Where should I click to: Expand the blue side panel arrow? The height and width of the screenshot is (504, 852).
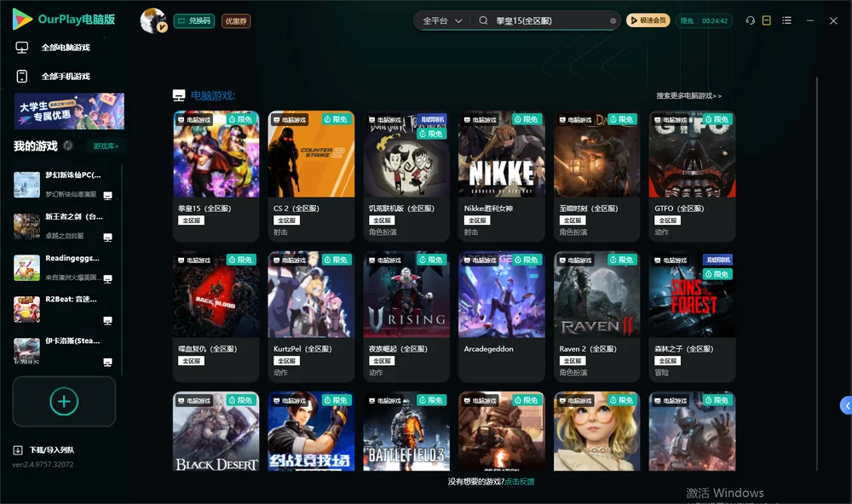tap(846, 406)
